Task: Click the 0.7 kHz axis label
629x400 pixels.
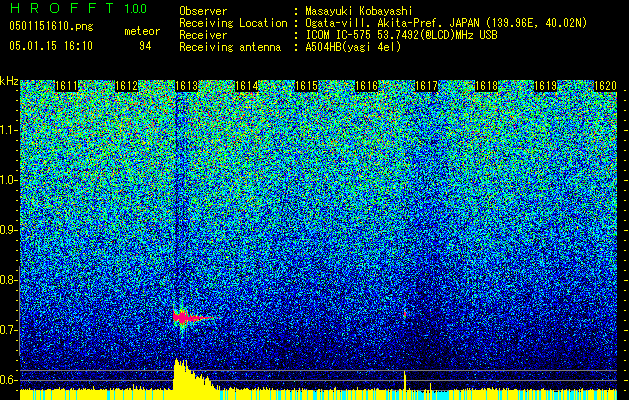Action: click(8, 330)
